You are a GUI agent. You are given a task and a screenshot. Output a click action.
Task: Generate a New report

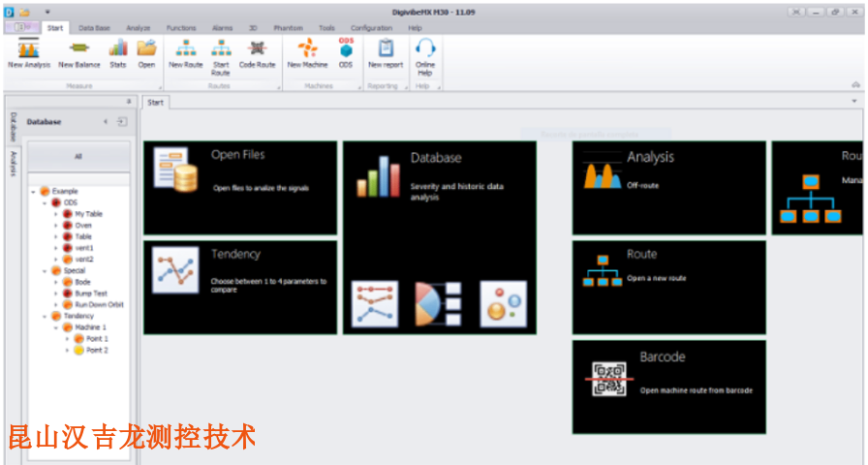point(386,52)
